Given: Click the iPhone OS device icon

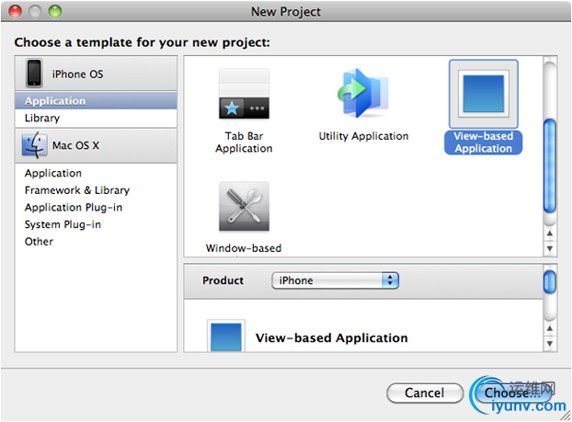Looking at the screenshot, I should [x=34, y=73].
